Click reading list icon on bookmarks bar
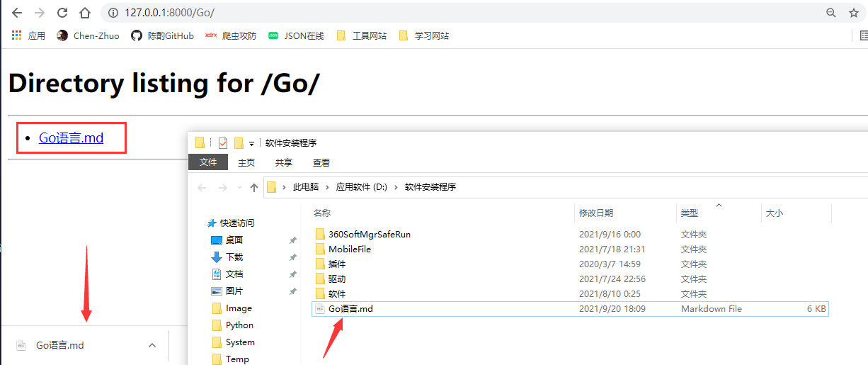 coord(864,35)
